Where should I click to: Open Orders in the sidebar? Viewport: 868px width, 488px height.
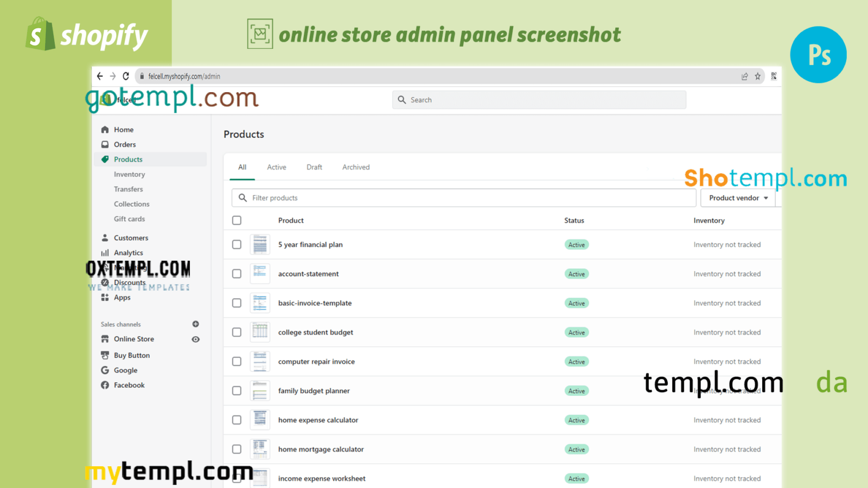[x=124, y=145]
